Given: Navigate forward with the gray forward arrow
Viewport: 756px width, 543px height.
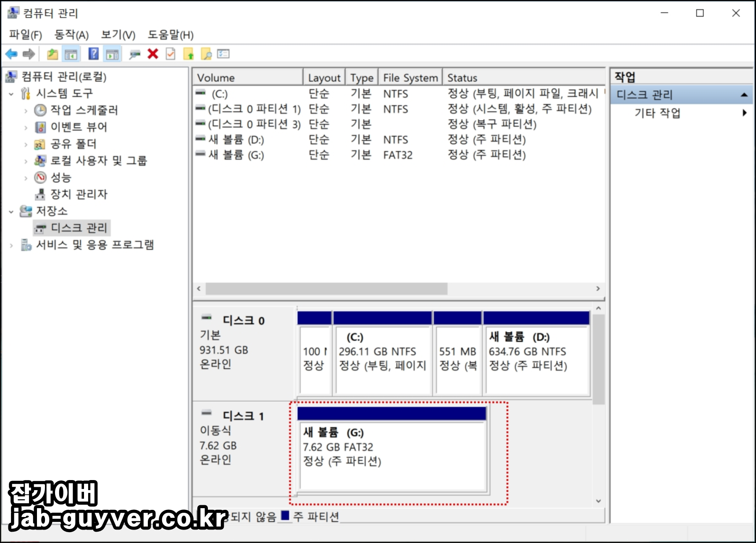Looking at the screenshot, I should point(29,54).
